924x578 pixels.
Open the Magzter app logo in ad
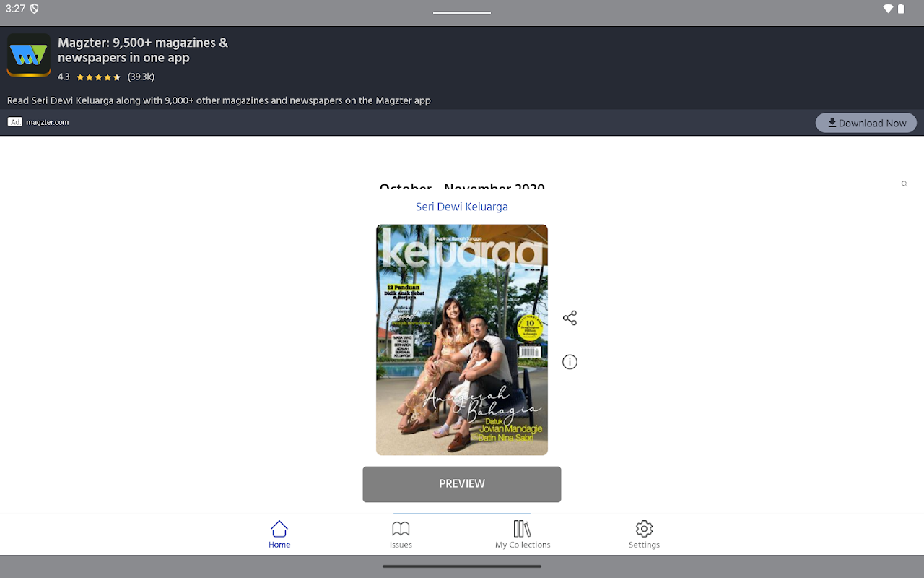point(29,55)
